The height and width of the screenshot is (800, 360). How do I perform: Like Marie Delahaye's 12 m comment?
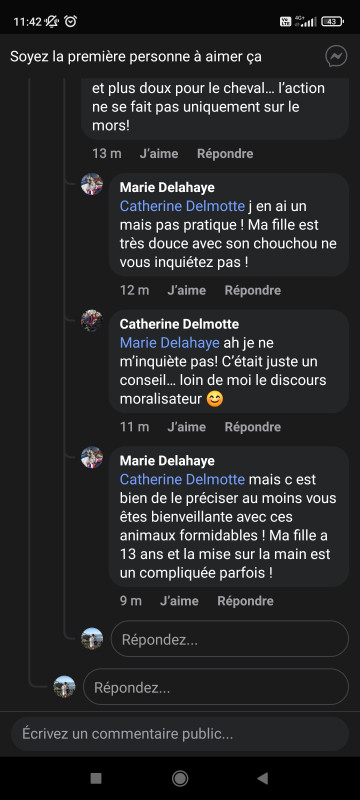click(187, 290)
